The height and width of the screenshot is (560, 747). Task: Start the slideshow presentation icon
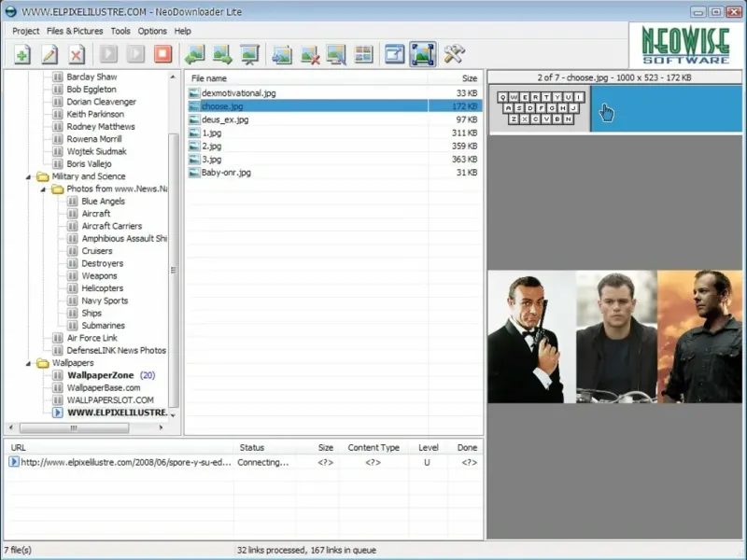coord(250,54)
